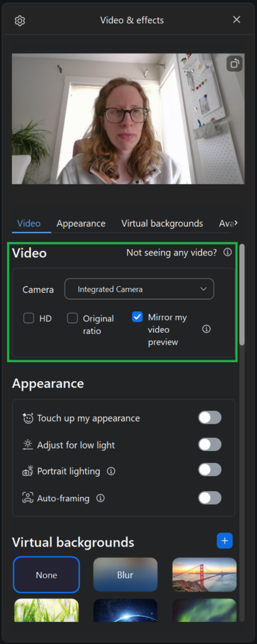The image size is (257, 644).
Task: Click the vertical scrollbar thumb
Action: pos(242,294)
